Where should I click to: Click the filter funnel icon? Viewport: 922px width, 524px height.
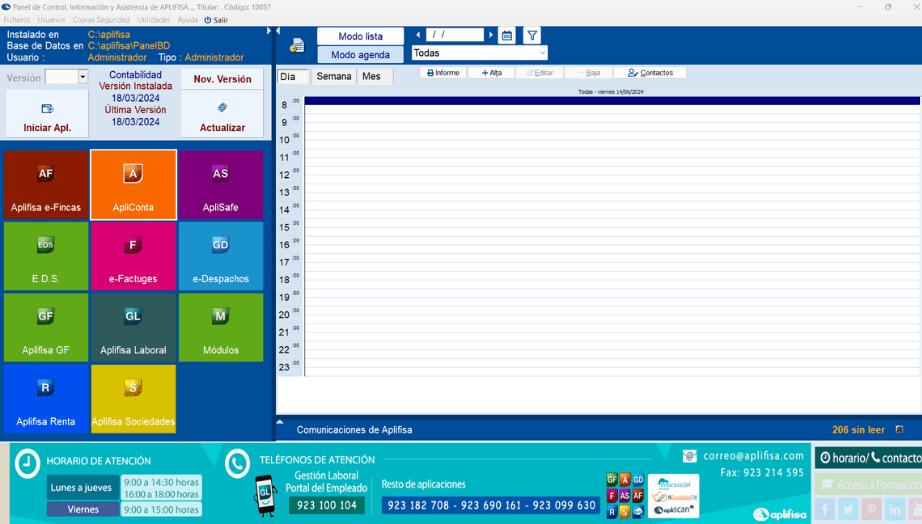[x=532, y=36]
